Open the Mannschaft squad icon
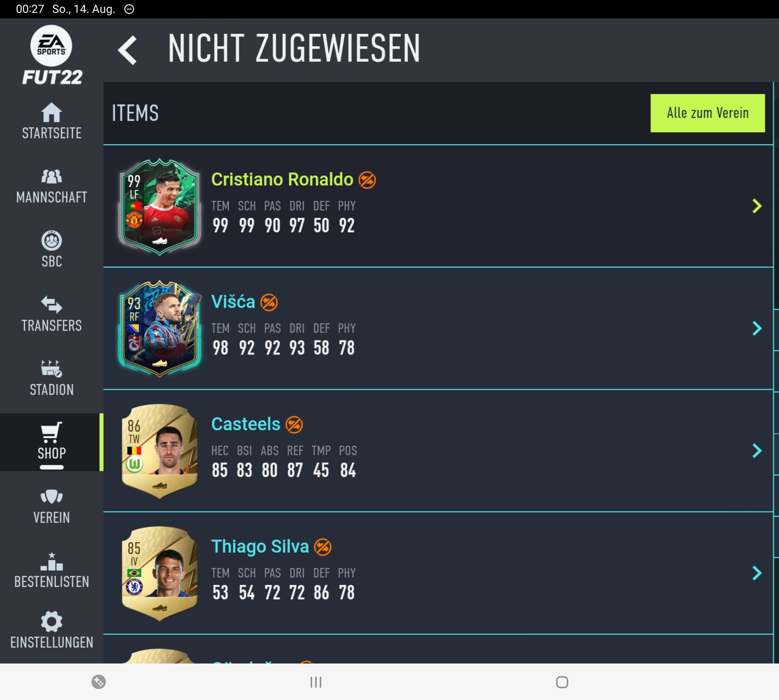779x700 pixels. pos(52,177)
